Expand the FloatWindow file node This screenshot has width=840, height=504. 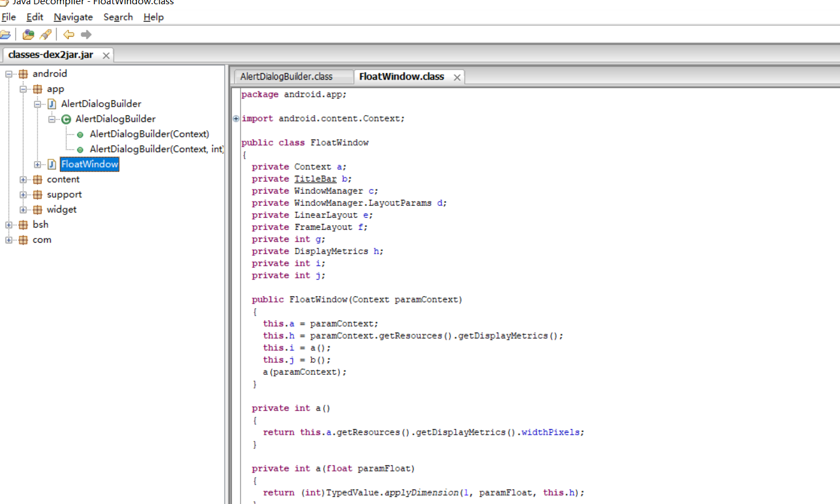click(37, 164)
